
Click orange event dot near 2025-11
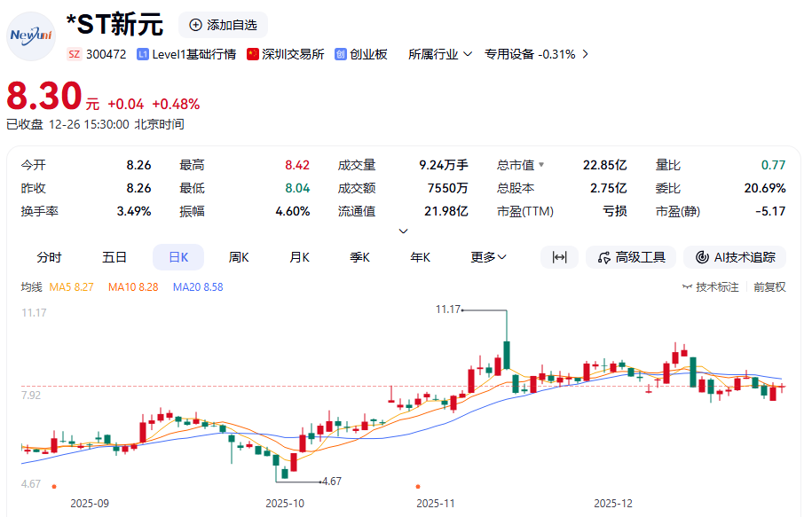pos(418,486)
